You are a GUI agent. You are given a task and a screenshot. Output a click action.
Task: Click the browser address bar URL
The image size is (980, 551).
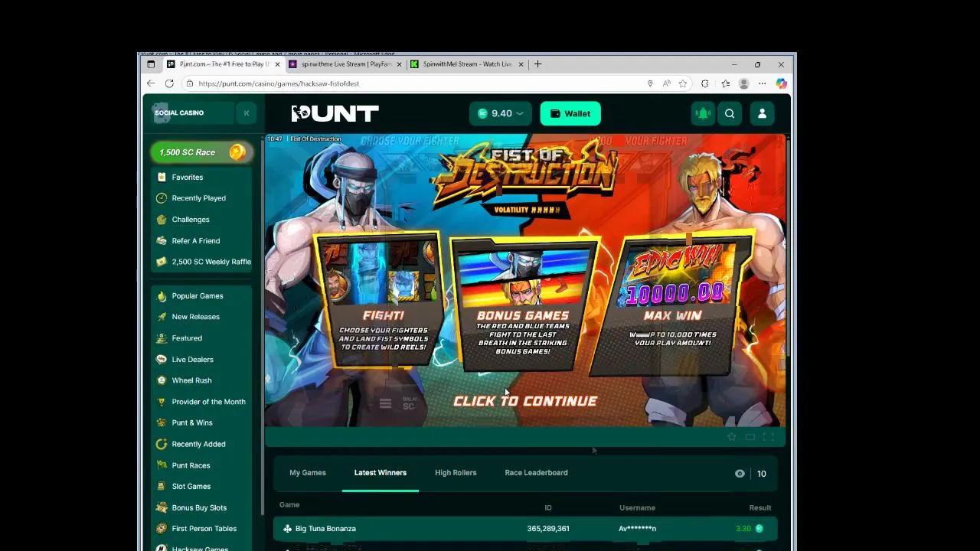279,83
